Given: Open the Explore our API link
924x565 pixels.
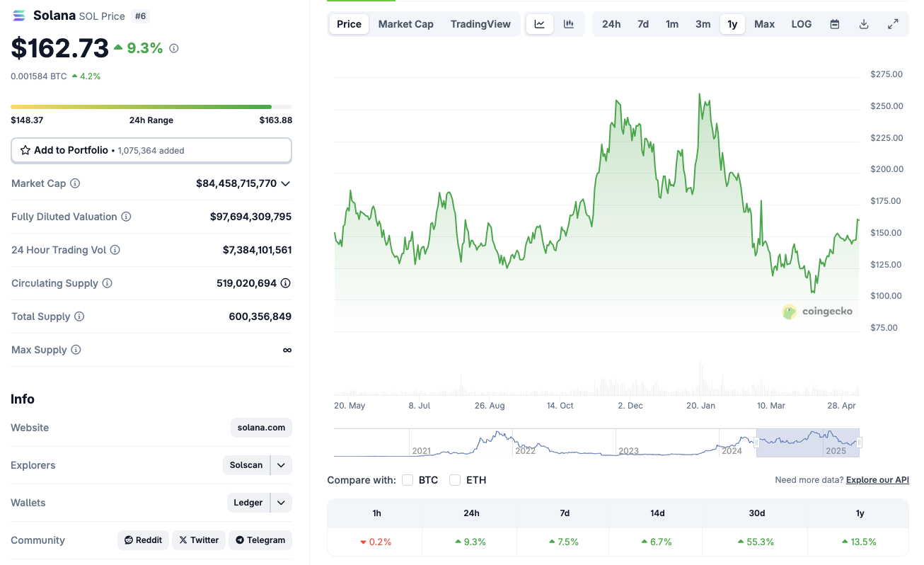Looking at the screenshot, I should [x=877, y=479].
